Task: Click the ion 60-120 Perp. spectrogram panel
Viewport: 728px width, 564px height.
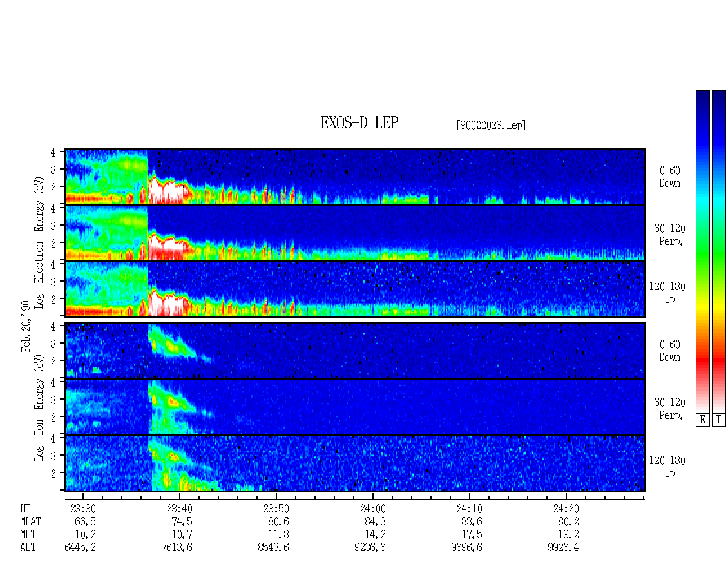Action: pyautogui.click(x=355, y=407)
